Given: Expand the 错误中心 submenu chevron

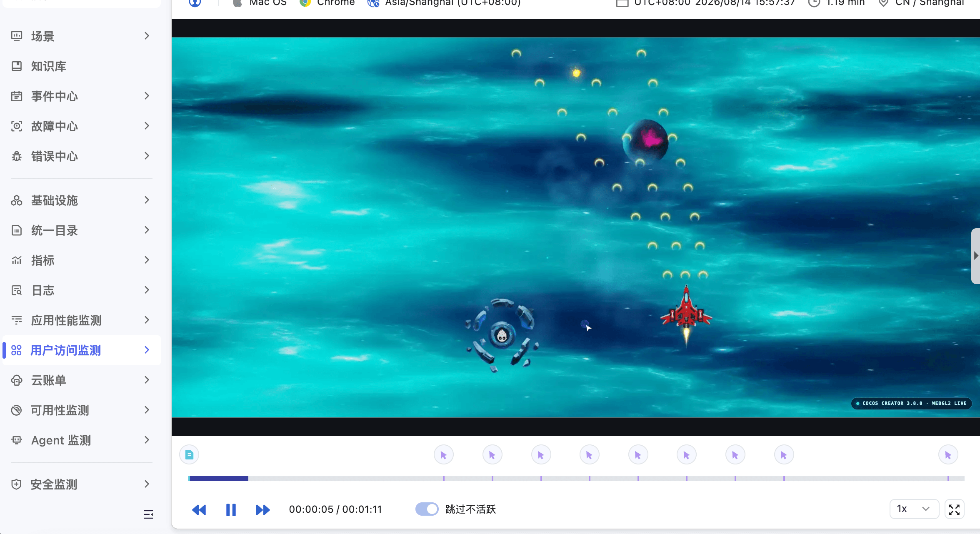Looking at the screenshot, I should click(x=147, y=156).
